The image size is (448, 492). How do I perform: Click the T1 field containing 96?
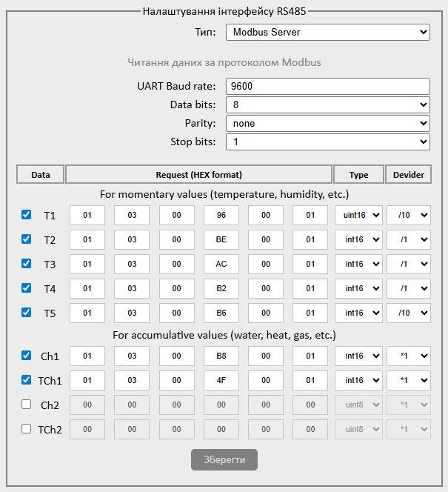click(x=221, y=216)
